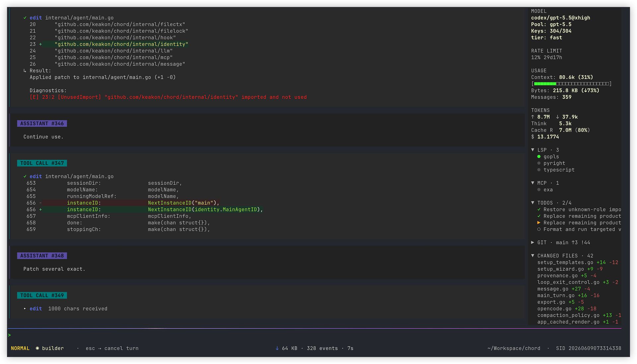The image size is (637, 364).
Task: Select the ASSISTANT #348 badge
Action: click(x=42, y=256)
